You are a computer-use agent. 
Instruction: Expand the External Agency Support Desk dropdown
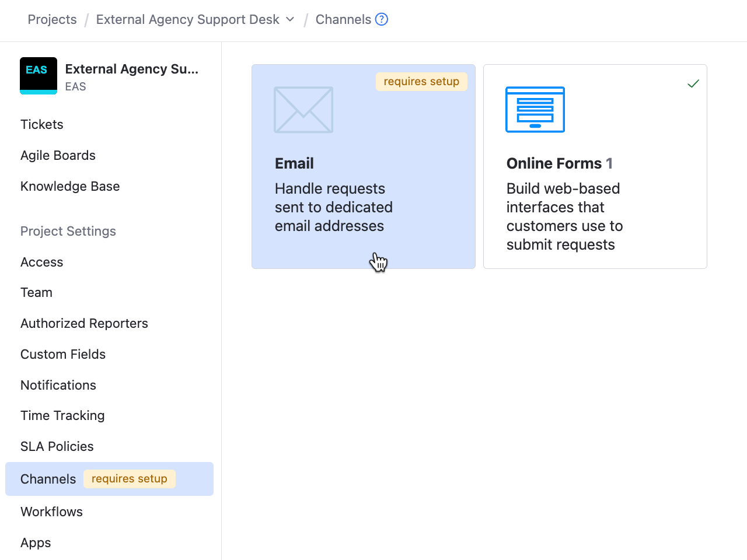coord(290,19)
